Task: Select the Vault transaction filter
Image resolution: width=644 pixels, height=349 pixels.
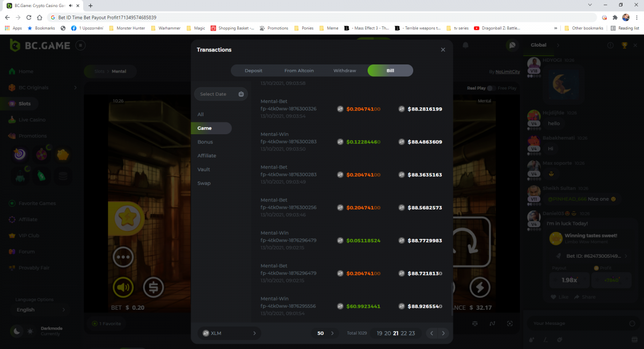Action: tap(204, 169)
